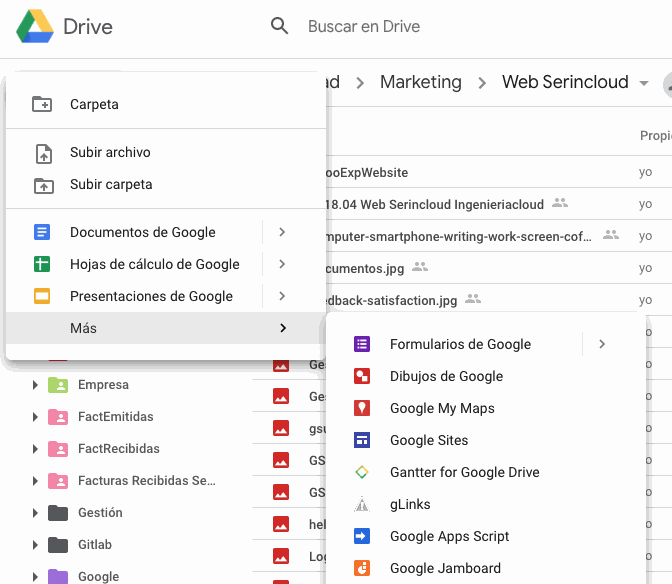Expand the Gestión folder tree arrow

(x=35, y=513)
